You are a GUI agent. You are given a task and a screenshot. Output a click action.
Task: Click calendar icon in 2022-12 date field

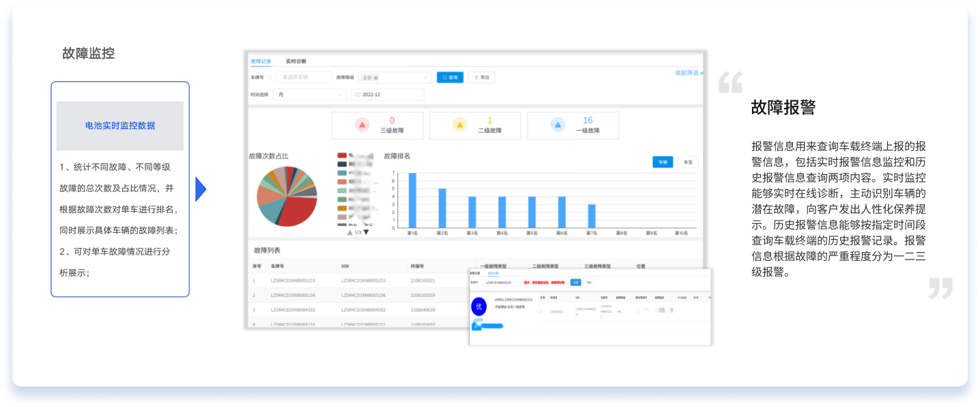357,95
